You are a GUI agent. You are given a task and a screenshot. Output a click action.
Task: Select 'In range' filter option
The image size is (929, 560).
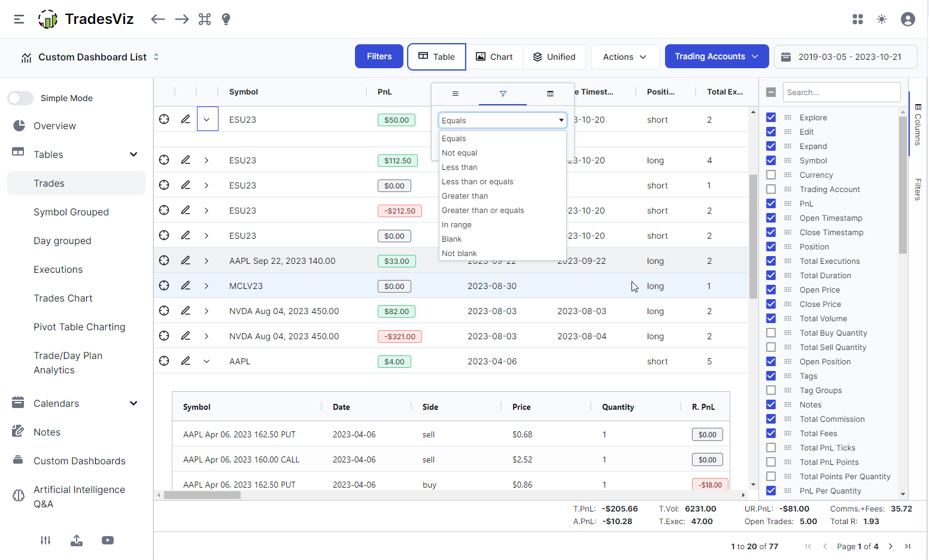[x=502, y=224]
